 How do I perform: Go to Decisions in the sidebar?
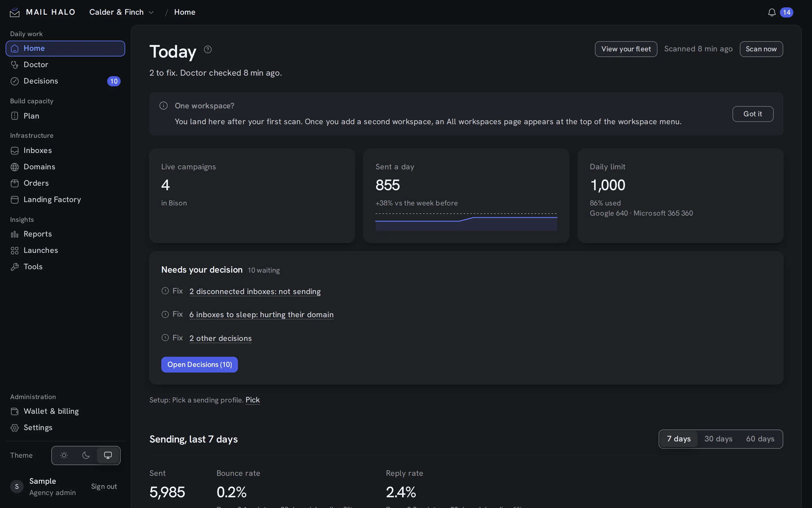click(x=65, y=81)
